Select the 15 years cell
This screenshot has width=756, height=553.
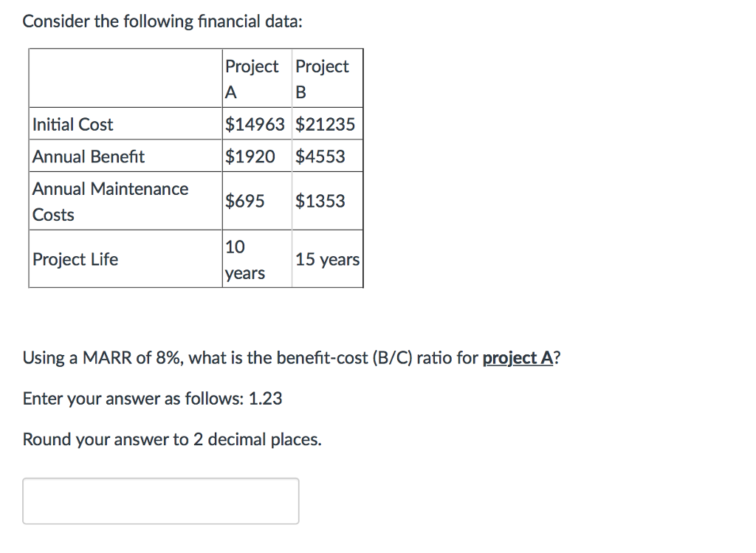327,259
